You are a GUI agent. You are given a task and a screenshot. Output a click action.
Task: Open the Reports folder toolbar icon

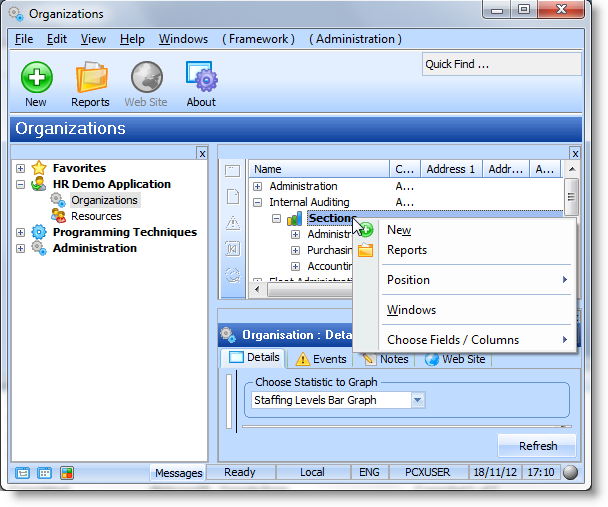[x=92, y=77]
